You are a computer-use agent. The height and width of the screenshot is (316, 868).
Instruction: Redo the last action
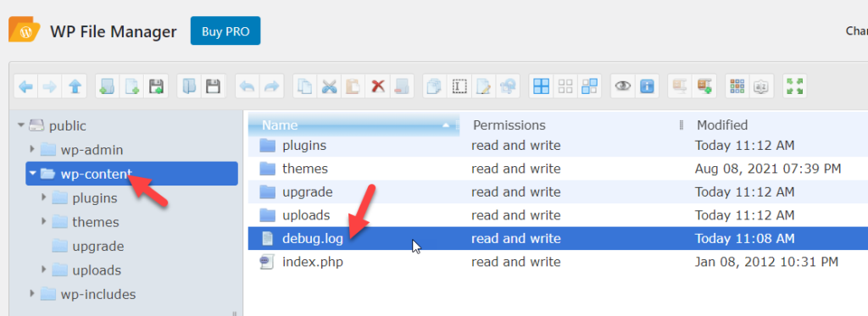point(272,86)
